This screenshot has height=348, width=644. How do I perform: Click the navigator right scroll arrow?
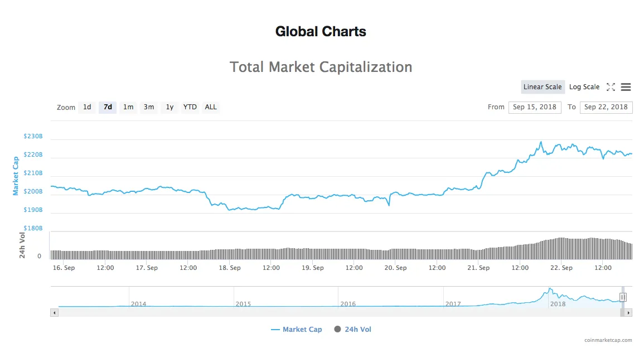(628, 313)
